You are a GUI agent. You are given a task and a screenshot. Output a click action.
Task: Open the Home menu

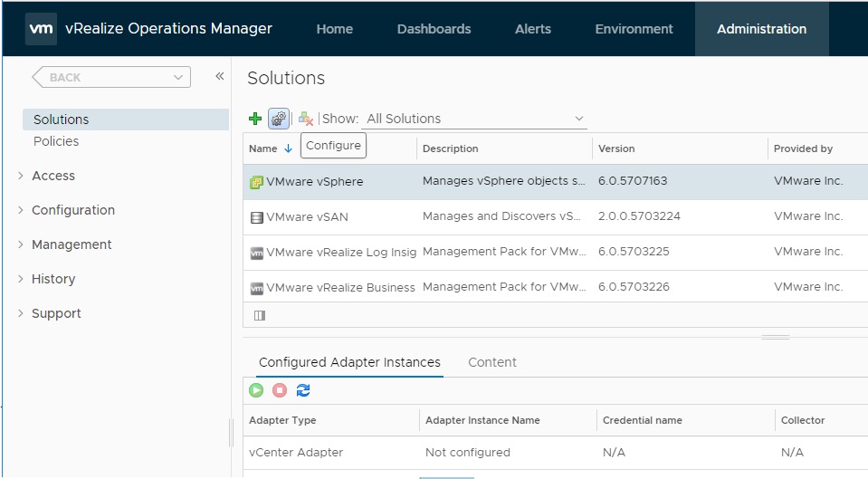[334, 29]
